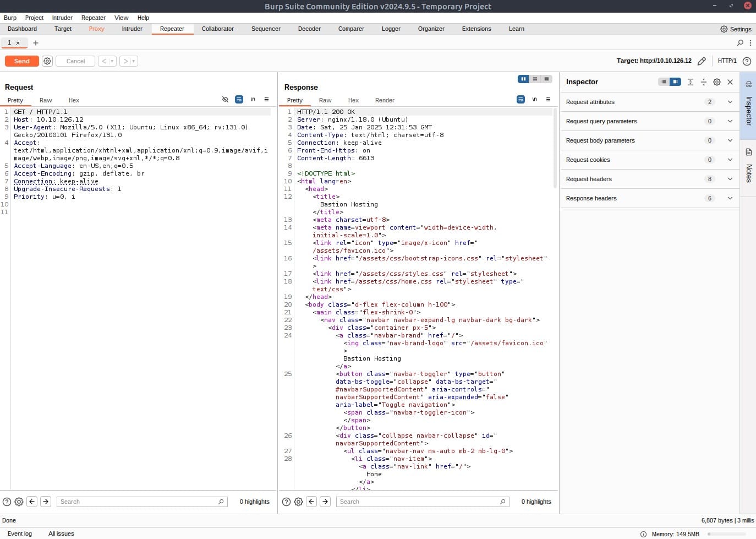Switch to side-by-side request/response layout
The image size is (756, 539).
click(523, 79)
